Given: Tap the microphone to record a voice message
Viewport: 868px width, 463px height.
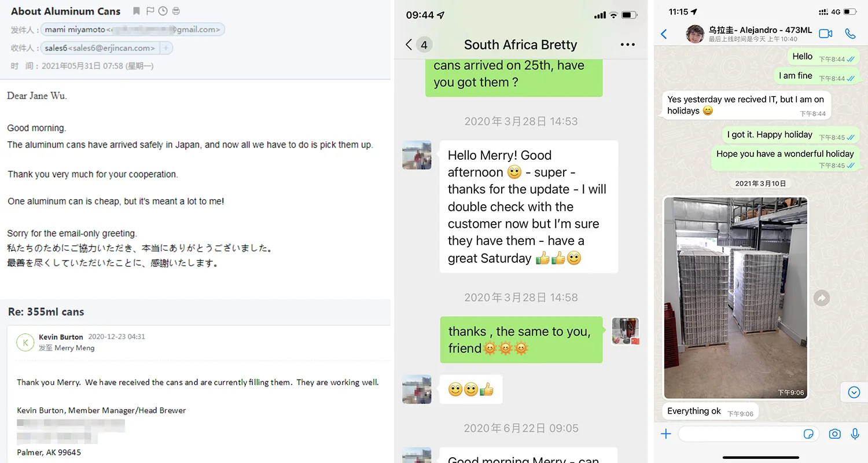Looking at the screenshot, I should [x=855, y=433].
